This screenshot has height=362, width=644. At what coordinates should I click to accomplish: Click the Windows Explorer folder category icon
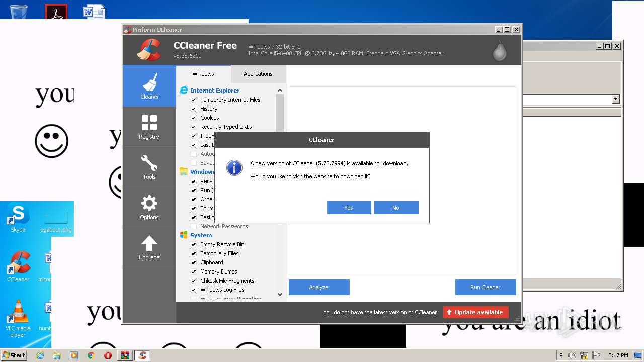pyautogui.click(x=184, y=172)
